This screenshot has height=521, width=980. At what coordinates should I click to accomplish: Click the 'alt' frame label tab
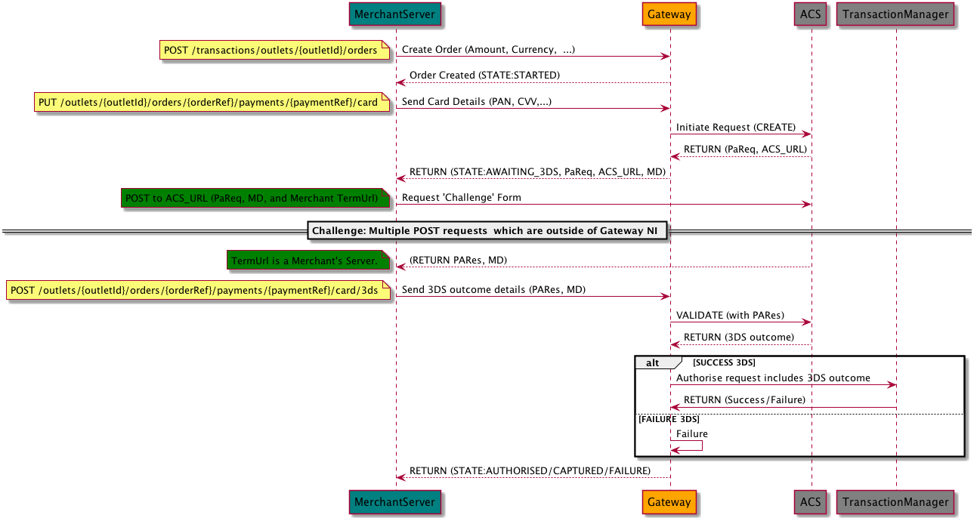coord(659,362)
